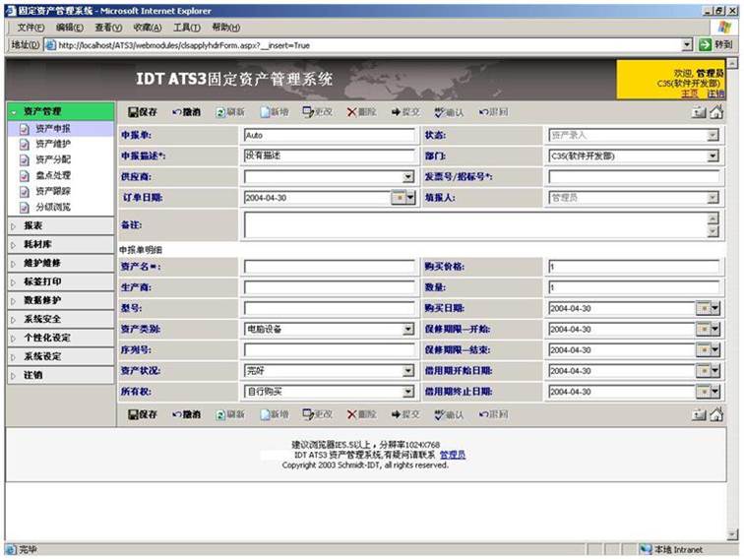The image size is (744, 560).
Task: Click the 管理员 link in the footer
Action: (x=453, y=456)
